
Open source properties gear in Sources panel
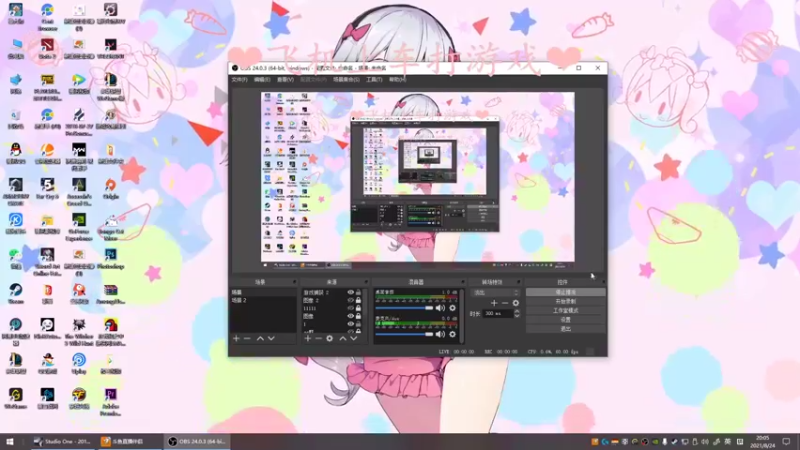(330, 338)
